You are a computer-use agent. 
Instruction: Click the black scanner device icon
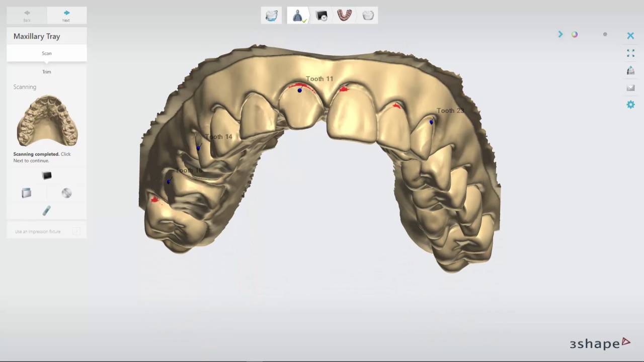pos(47,175)
